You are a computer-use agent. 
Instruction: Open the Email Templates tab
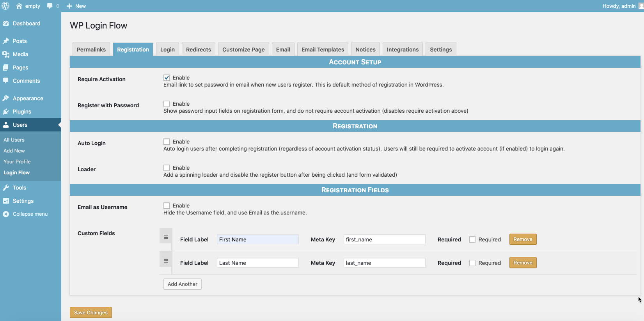(323, 50)
